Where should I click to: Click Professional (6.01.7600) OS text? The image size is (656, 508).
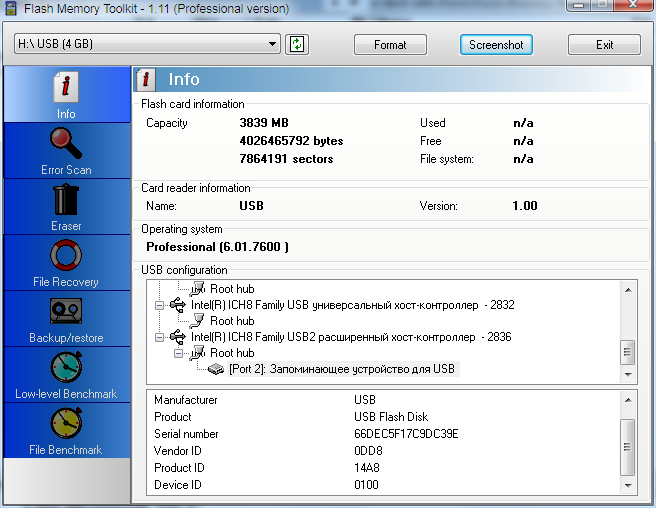click(x=217, y=247)
